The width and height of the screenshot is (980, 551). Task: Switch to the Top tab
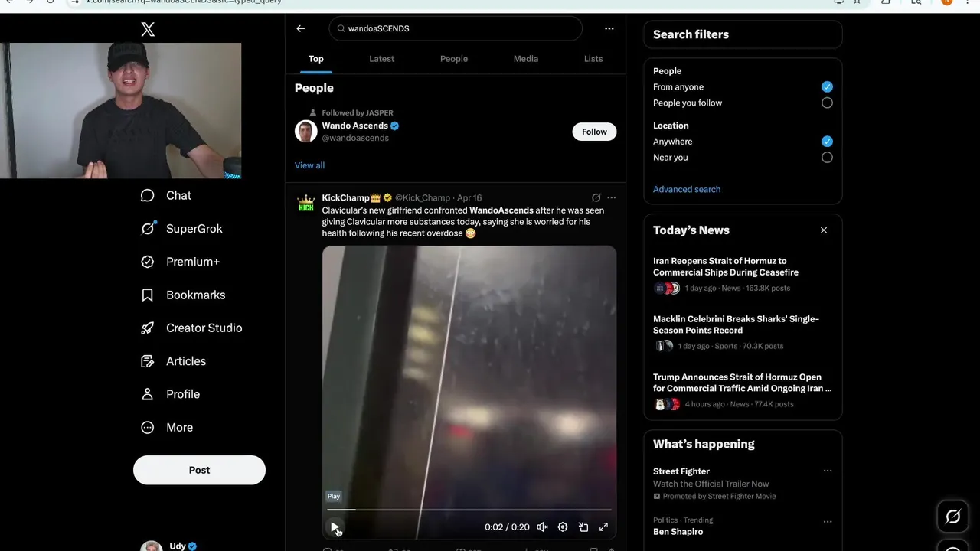click(316, 59)
